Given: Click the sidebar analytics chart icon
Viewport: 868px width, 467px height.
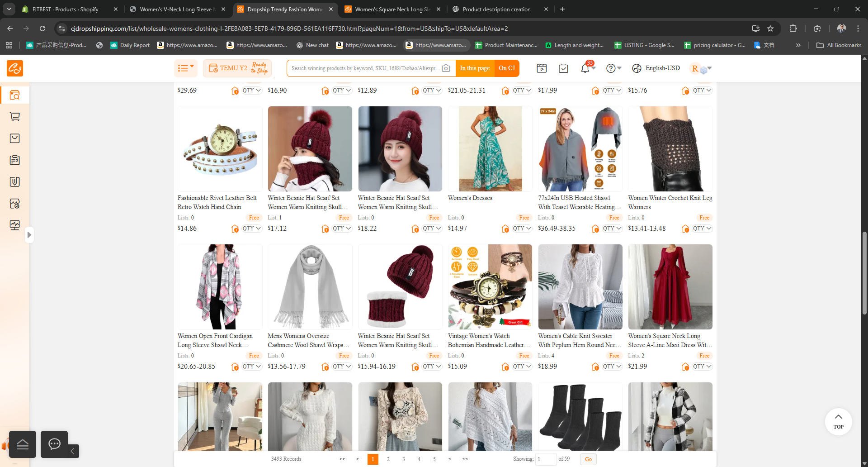Looking at the screenshot, I should point(15,225).
